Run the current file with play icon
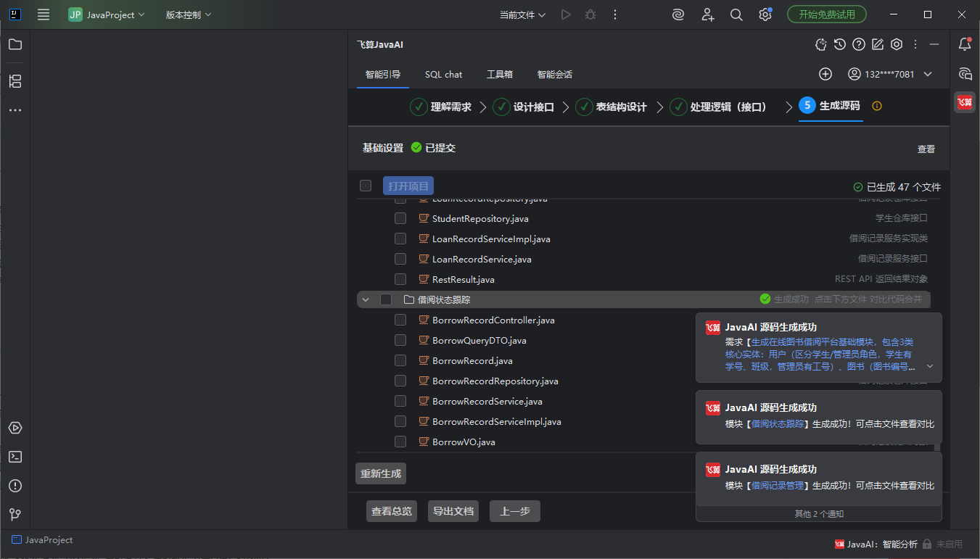Screen dimensions: 980x559 tap(566, 15)
